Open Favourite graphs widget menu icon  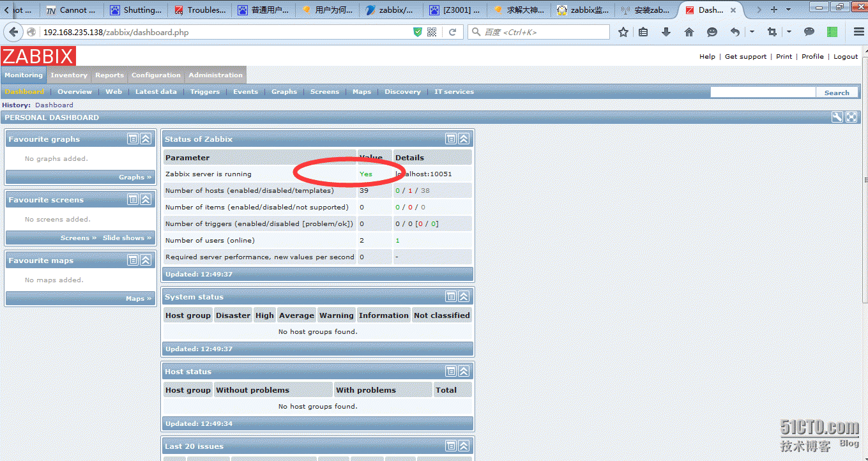click(x=133, y=139)
